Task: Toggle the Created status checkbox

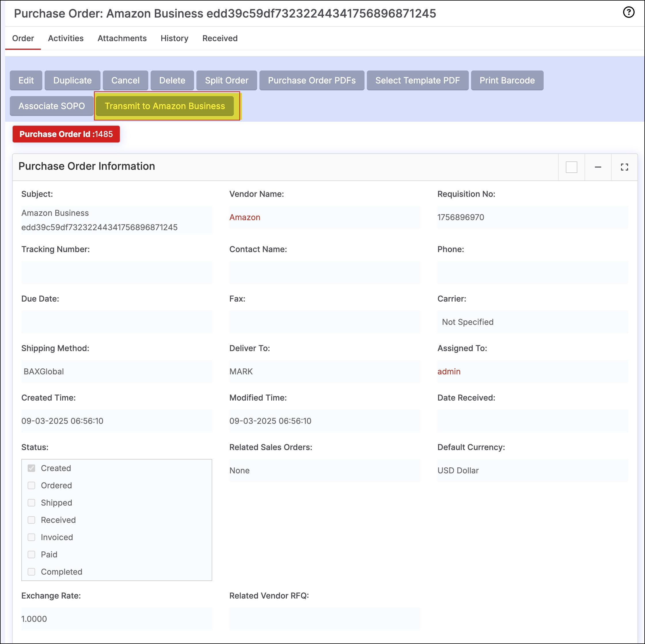Action: coord(31,468)
